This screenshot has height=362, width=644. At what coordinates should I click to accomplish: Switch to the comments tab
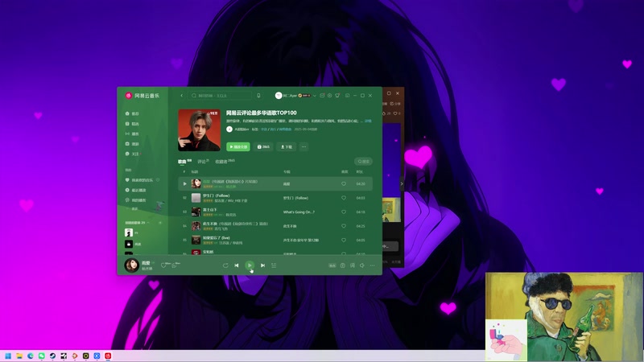[202, 162]
